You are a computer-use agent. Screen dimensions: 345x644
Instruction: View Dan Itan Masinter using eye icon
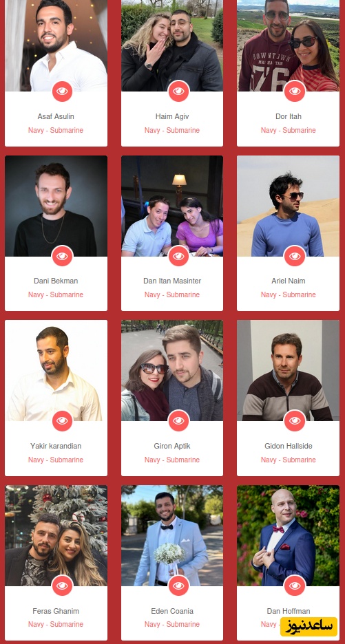tap(178, 256)
